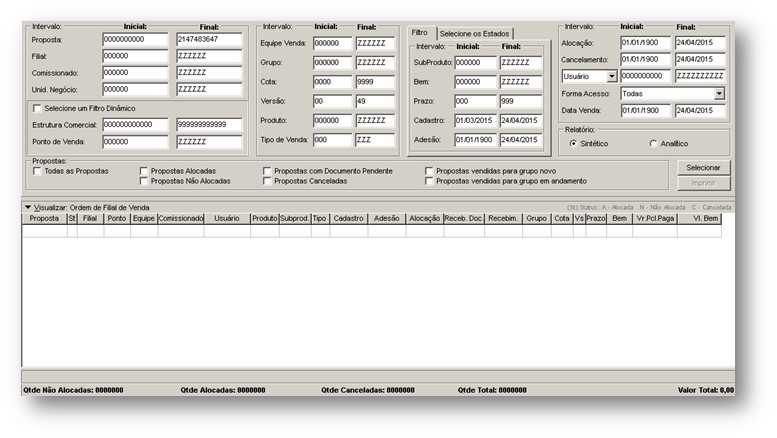Click the Adesão final date field
The height and width of the screenshot is (438, 777).
[521, 140]
